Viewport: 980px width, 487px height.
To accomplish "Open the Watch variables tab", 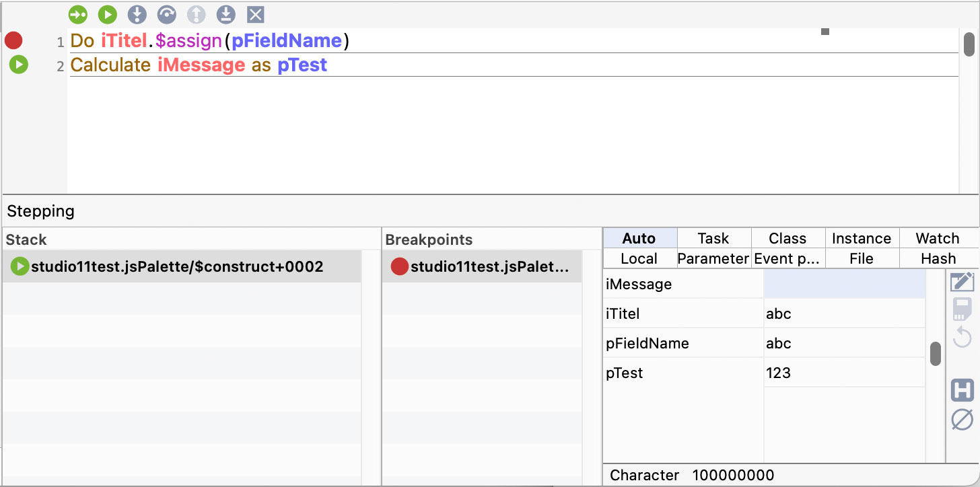I will (937, 238).
